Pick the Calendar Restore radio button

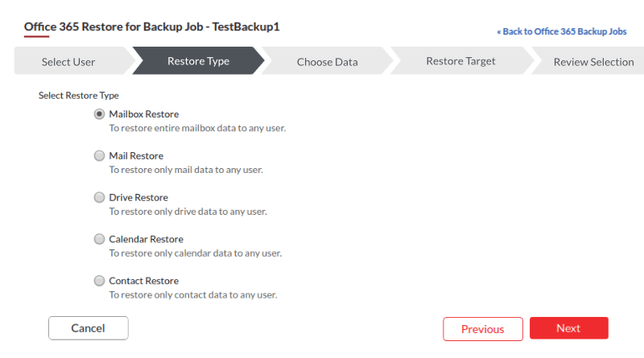coord(99,239)
